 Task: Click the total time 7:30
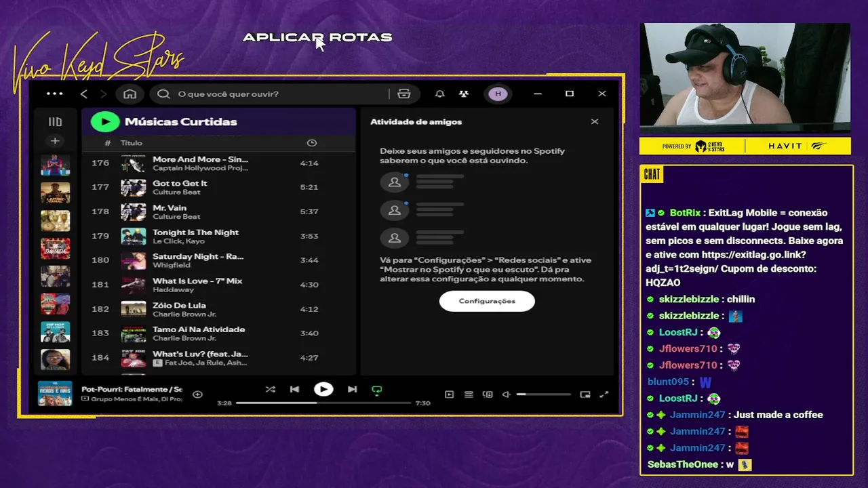[422, 403]
